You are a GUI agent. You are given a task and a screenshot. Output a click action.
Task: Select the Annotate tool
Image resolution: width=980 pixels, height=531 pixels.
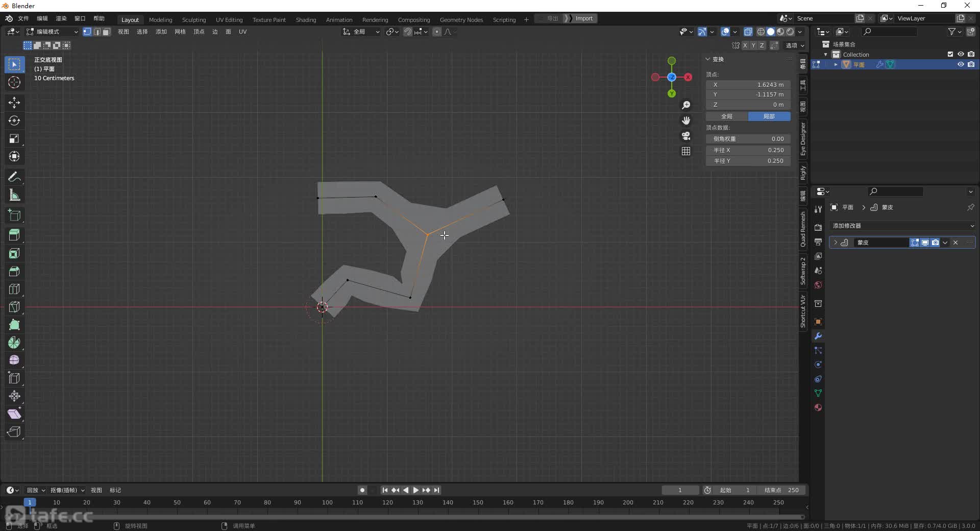[14, 177]
